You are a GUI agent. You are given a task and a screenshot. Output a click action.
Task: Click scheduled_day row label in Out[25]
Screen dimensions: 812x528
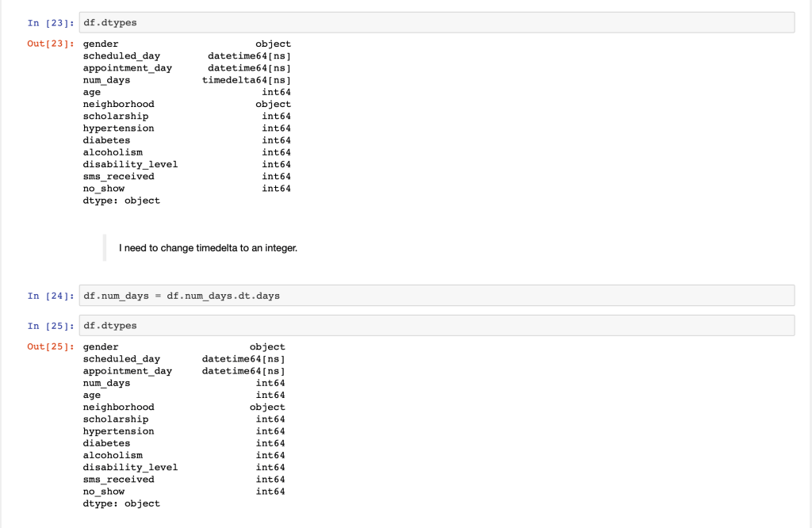(121, 359)
